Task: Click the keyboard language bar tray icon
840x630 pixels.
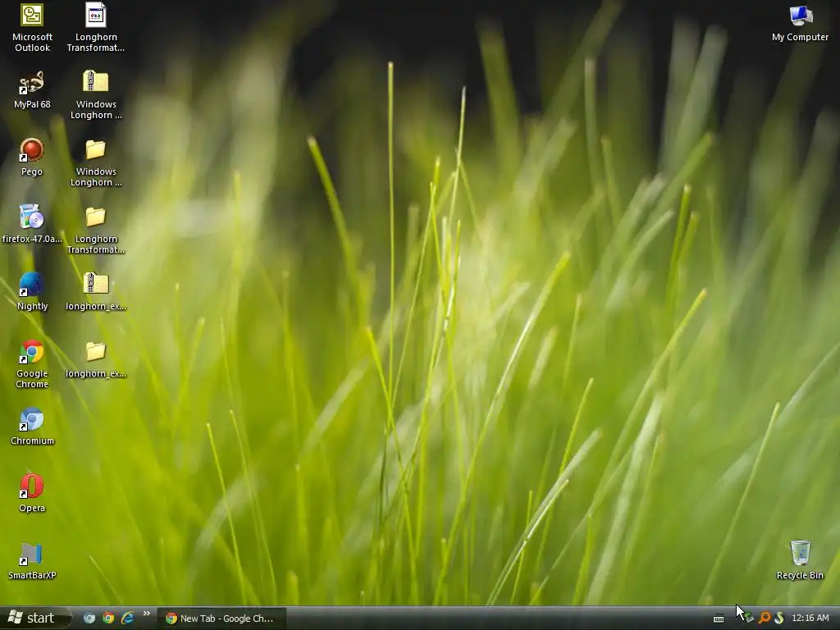Action: [719, 619]
